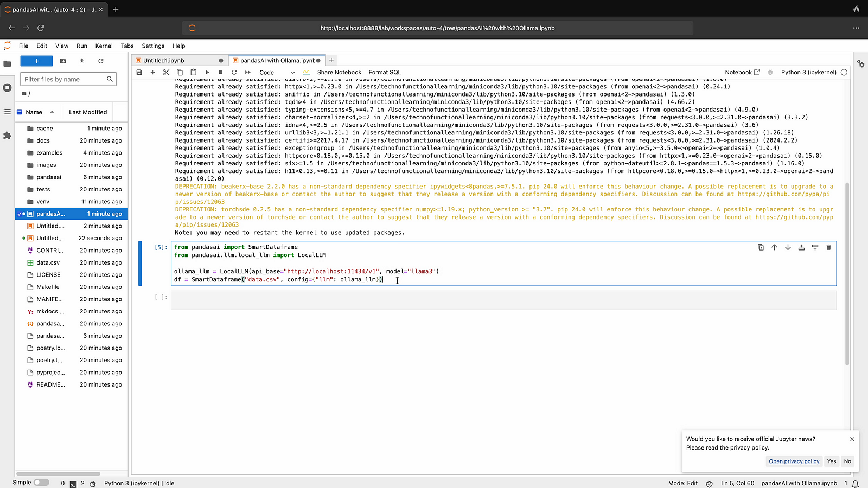The image size is (868, 488).
Task: Open the Extension Manager puzzle icon
Action: 7,136
